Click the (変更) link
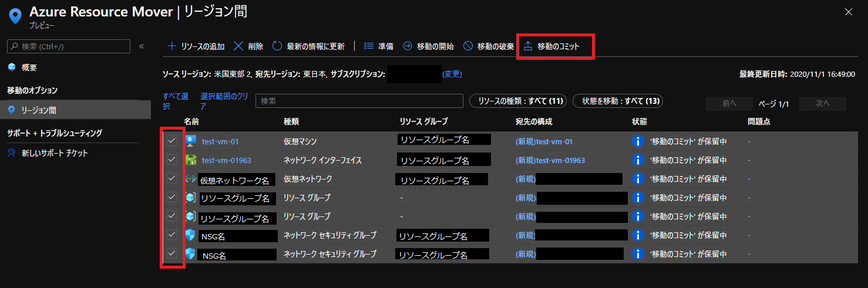 (x=452, y=74)
